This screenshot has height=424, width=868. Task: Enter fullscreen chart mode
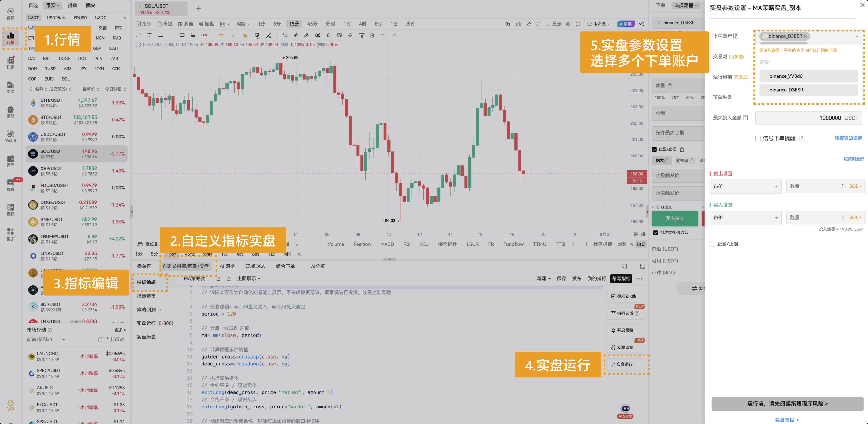[x=578, y=24]
